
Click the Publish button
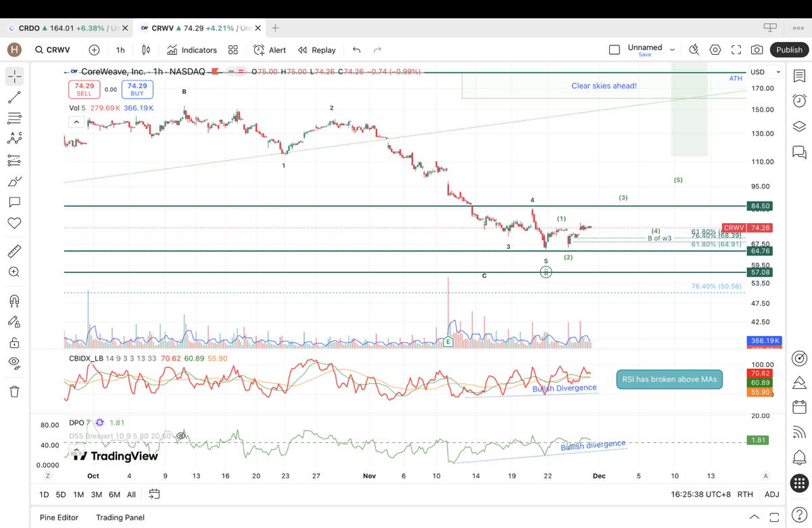pos(788,50)
